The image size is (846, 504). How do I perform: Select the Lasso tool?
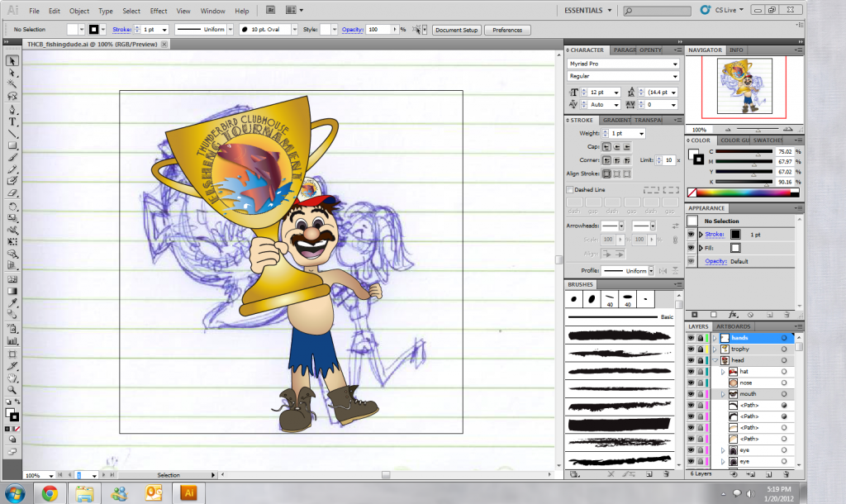click(12, 96)
